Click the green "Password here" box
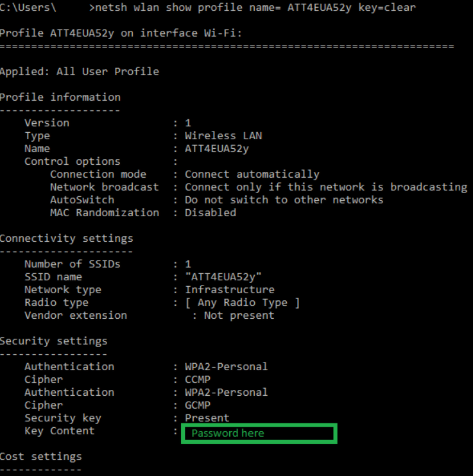Screen dimensions: 473x476 pos(259,433)
